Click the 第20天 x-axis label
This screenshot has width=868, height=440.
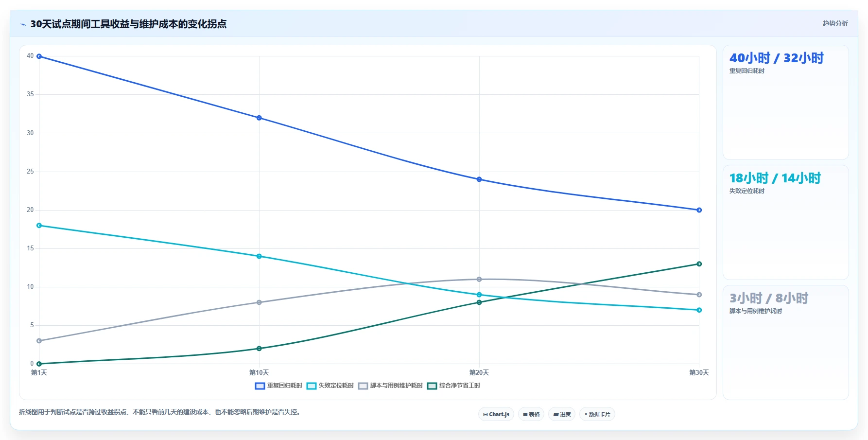(479, 373)
